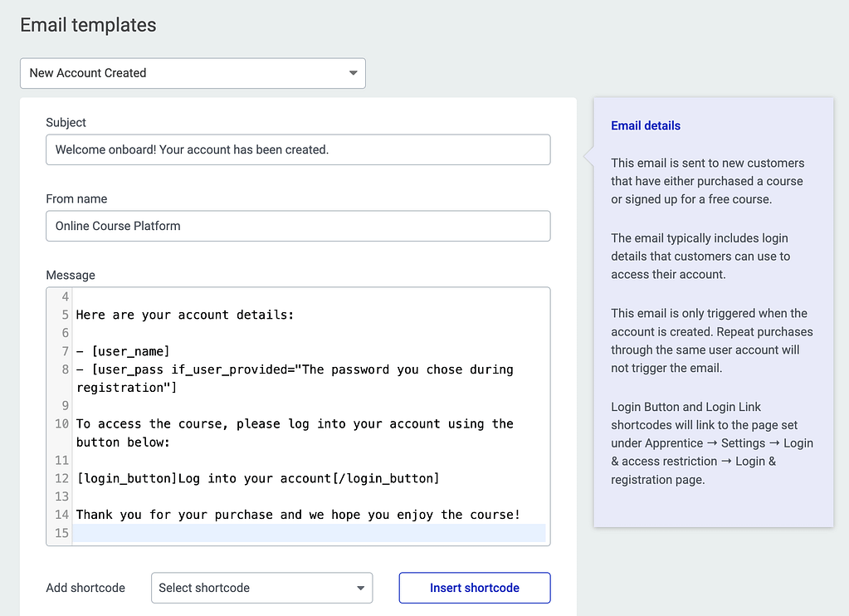Click the Add shortcode label
This screenshot has width=849, height=616.
85,588
